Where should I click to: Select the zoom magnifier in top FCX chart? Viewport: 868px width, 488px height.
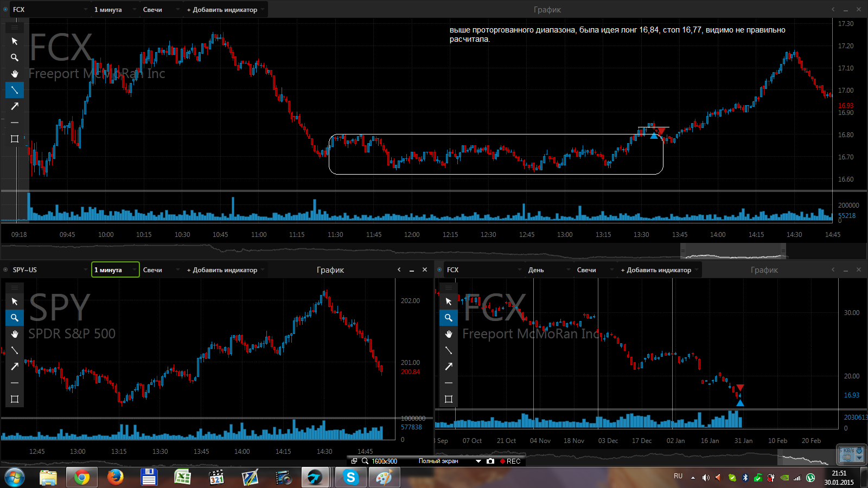(x=15, y=57)
